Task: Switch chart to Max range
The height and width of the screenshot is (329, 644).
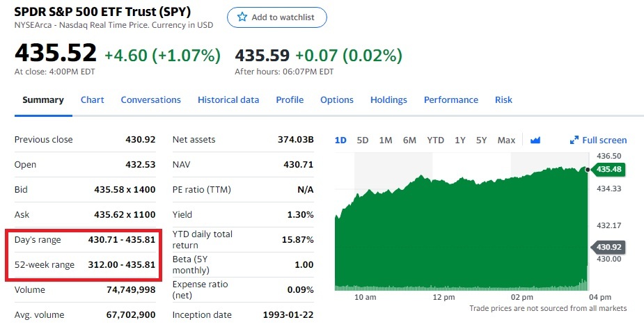Action: point(506,140)
